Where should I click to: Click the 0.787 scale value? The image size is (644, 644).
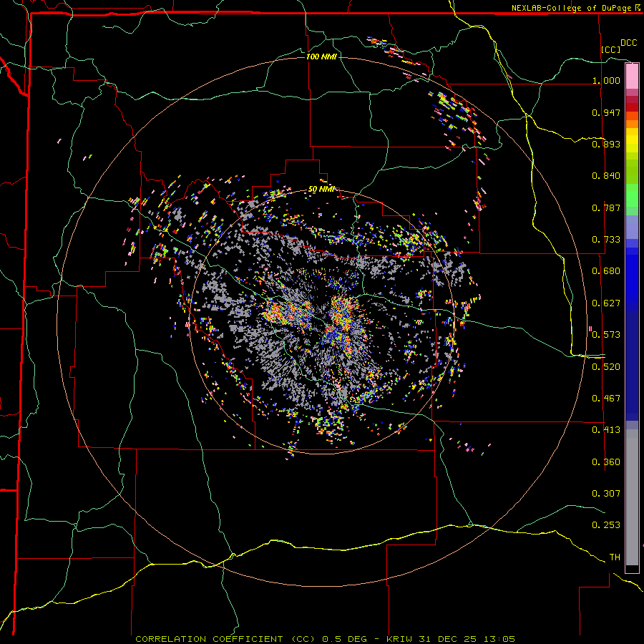pyautogui.click(x=606, y=208)
